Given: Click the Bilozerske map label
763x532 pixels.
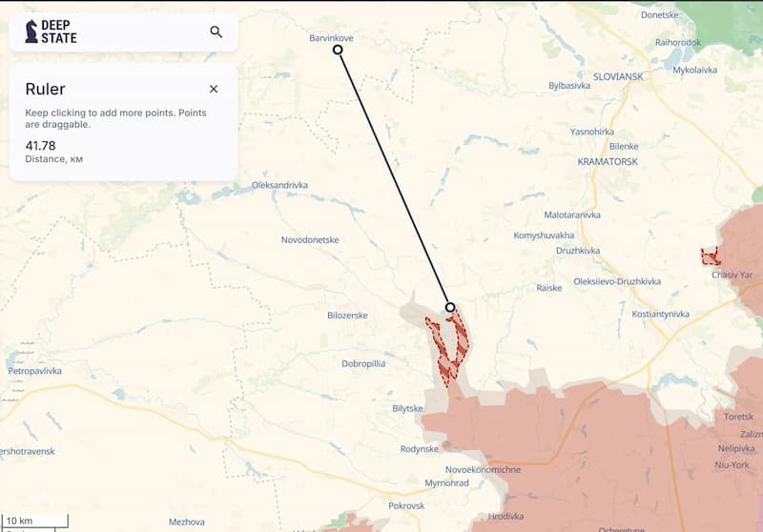Looking at the screenshot, I should [347, 316].
